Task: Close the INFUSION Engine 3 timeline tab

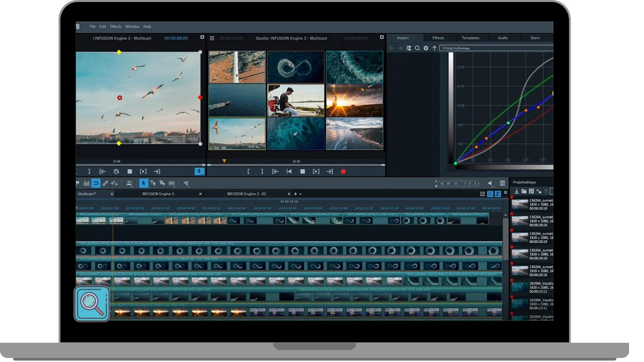Action: coord(200,194)
